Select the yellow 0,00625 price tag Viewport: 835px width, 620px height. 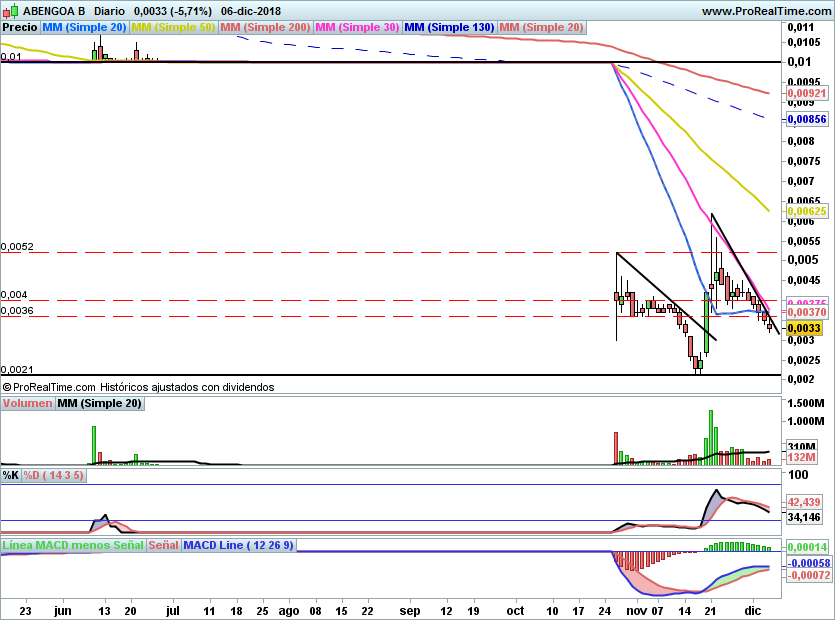807,211
